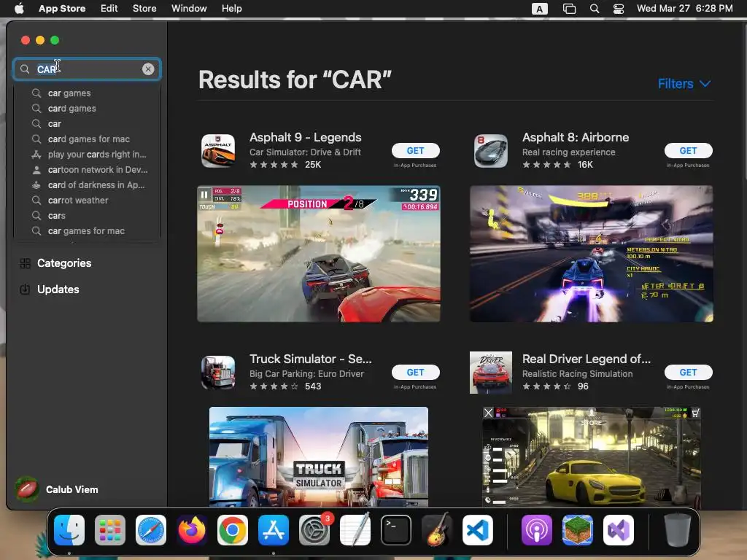Click the account avatar picture
Image resolution: width=747 pixels, height=560 pixels.
pos(27,489)
